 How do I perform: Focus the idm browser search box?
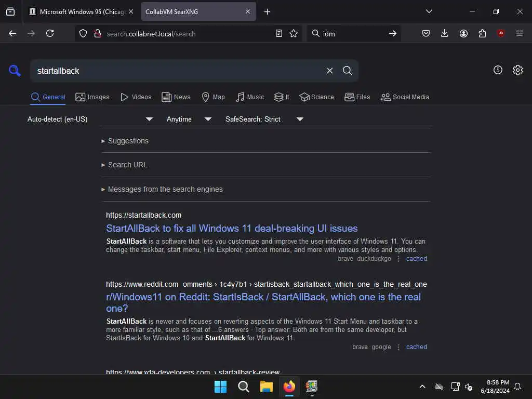353,34
